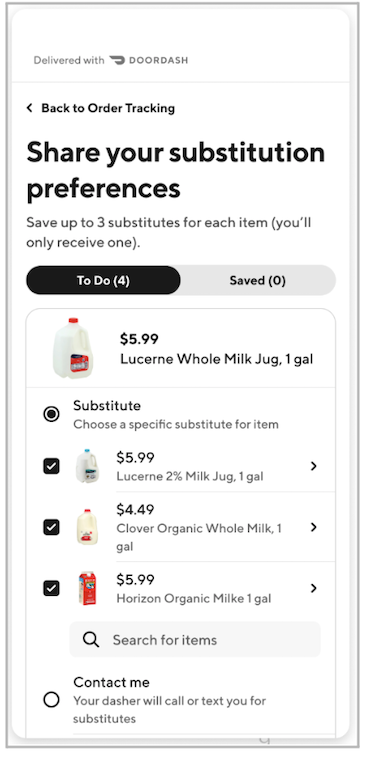365x757 pixels.
Task: Click the Search for items field
Action: pos(195,640)
